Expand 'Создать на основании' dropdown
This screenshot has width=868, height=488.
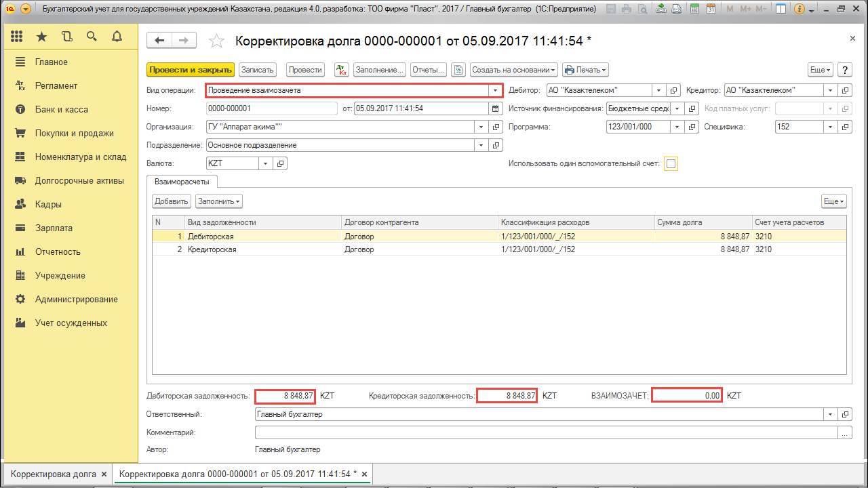[x=514, y=70]
